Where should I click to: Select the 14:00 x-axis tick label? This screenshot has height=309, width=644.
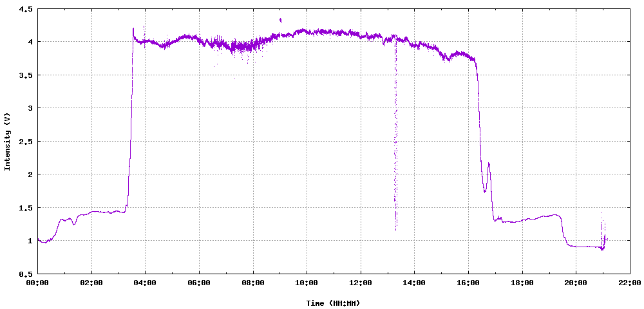click(x=414, y=283)
